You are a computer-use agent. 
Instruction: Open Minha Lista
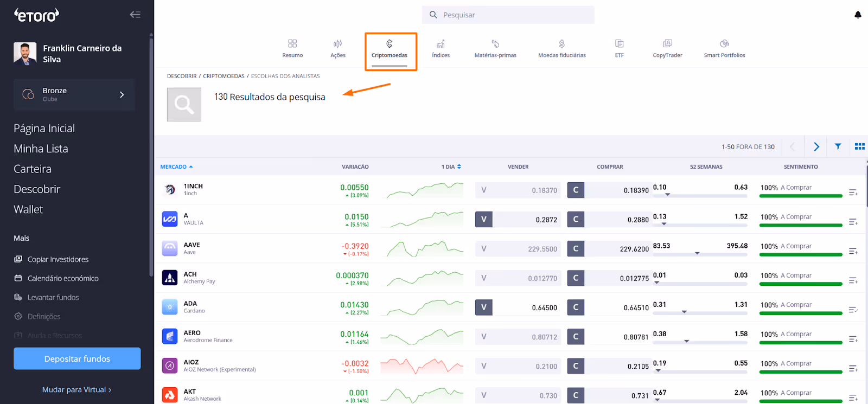41,149
